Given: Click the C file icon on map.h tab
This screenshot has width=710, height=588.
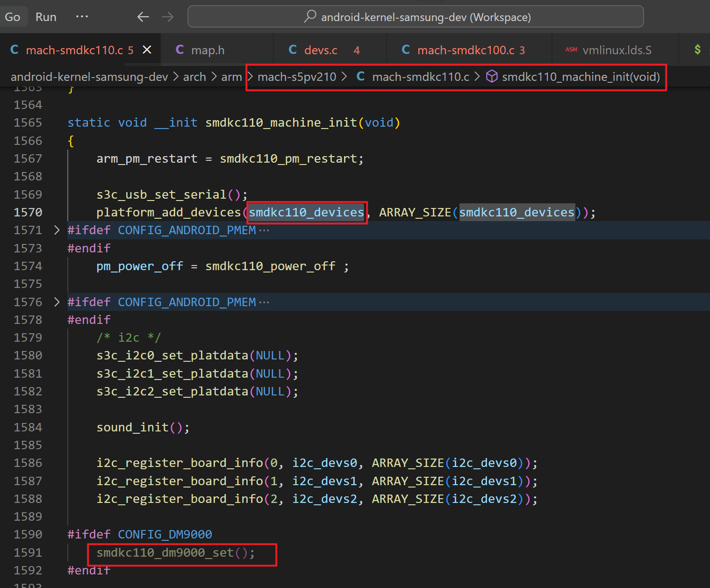Looking at the screenshot, I should pyautogui.click(x=179, y=50).
